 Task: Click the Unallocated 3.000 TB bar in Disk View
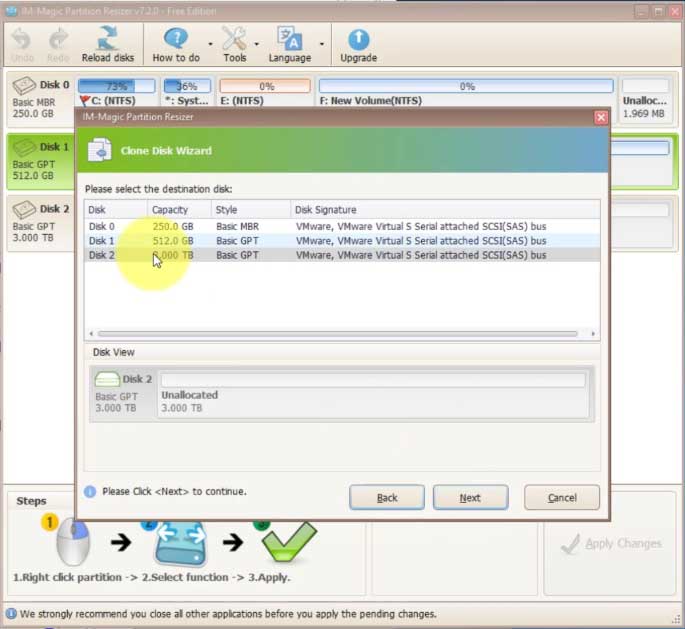click(x=373, y=380)
